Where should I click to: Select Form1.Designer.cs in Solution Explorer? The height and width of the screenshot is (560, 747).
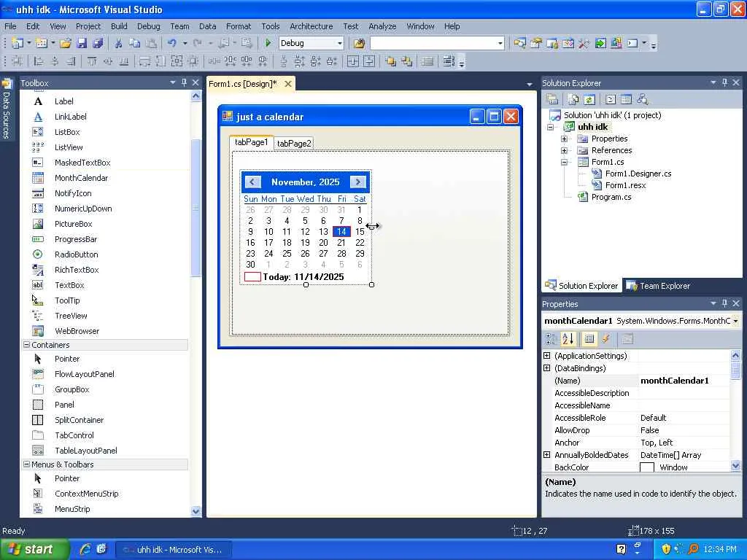point(638,174)
